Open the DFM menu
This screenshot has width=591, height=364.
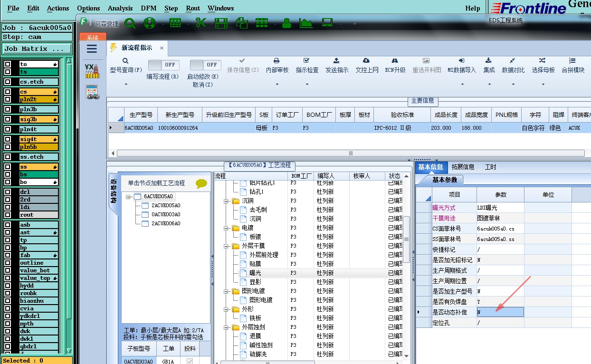tap(149, 8)
